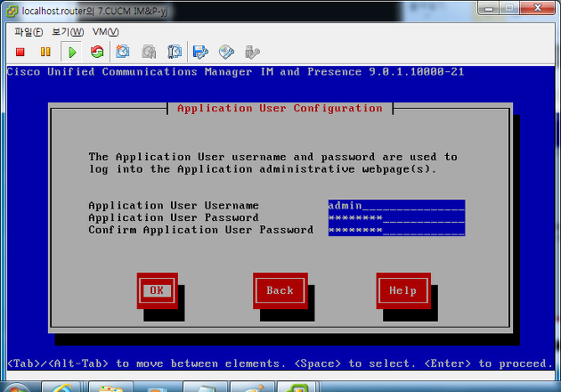Click the Application User Password field
The width and height of the screenshot is (561, 392).
tap(396, 217)
